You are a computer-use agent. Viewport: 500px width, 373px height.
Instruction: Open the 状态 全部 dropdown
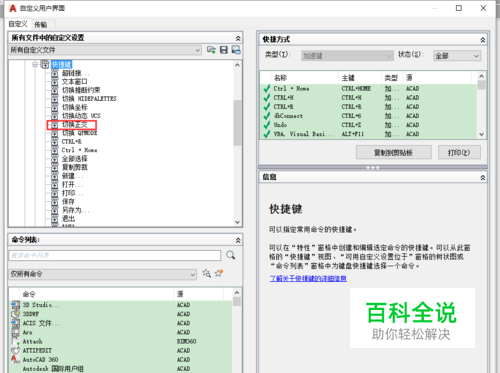pyautogui.click(x=457, y=56)
